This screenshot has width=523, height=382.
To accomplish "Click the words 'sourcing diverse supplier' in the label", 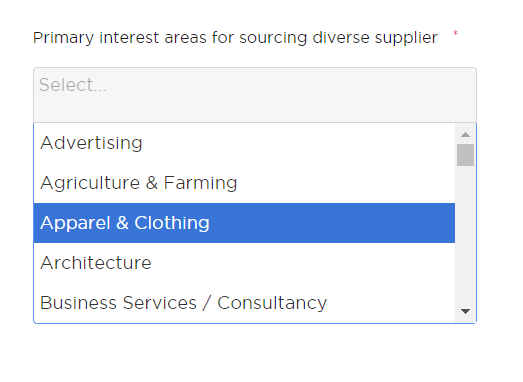I will click(x=338, y=38).
